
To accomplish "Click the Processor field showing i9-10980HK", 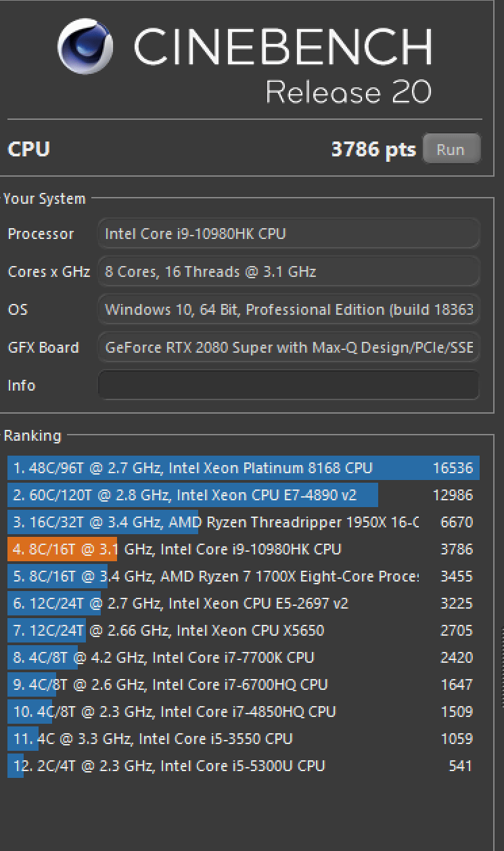I will coord(289,234).
